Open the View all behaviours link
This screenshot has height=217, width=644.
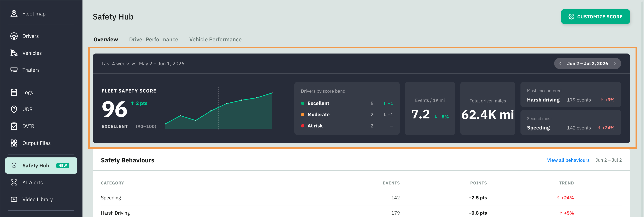click(x=568, y=160)
